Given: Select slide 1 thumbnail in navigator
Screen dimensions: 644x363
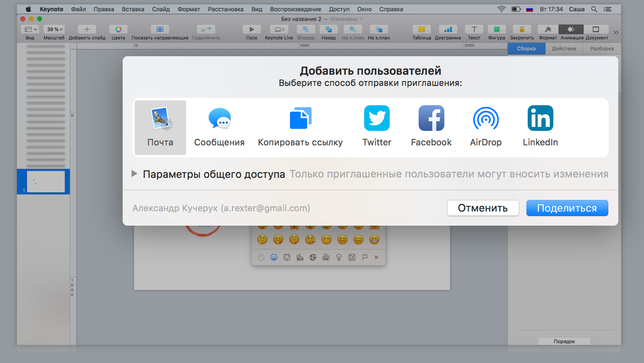Looking at the screenshot, I should (45, 182).
